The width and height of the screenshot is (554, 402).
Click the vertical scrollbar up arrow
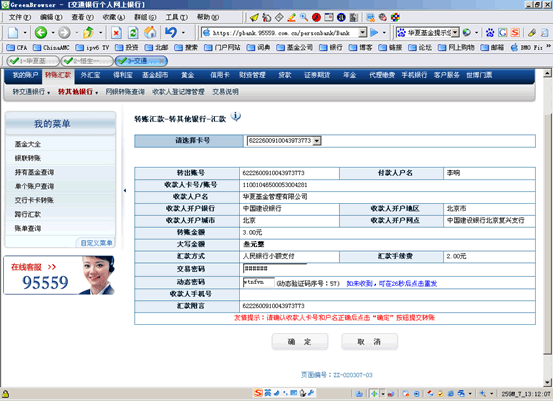click(x=548, y=73)
